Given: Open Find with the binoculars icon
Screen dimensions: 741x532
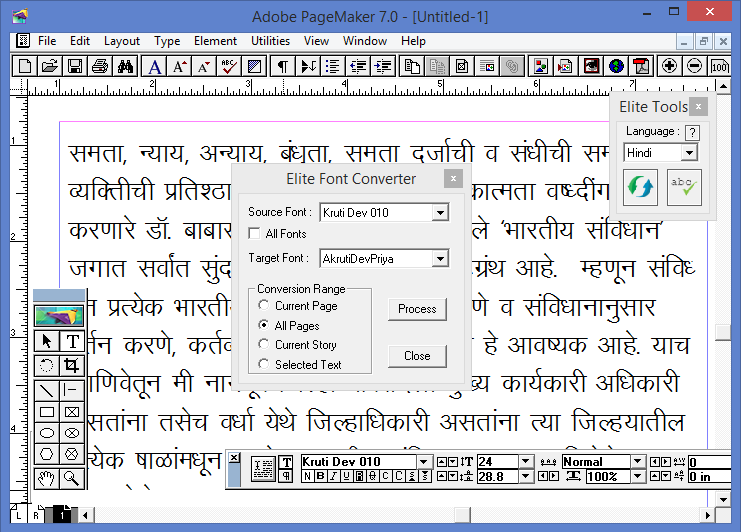Looking at the screenshot, I should point(125,67).
